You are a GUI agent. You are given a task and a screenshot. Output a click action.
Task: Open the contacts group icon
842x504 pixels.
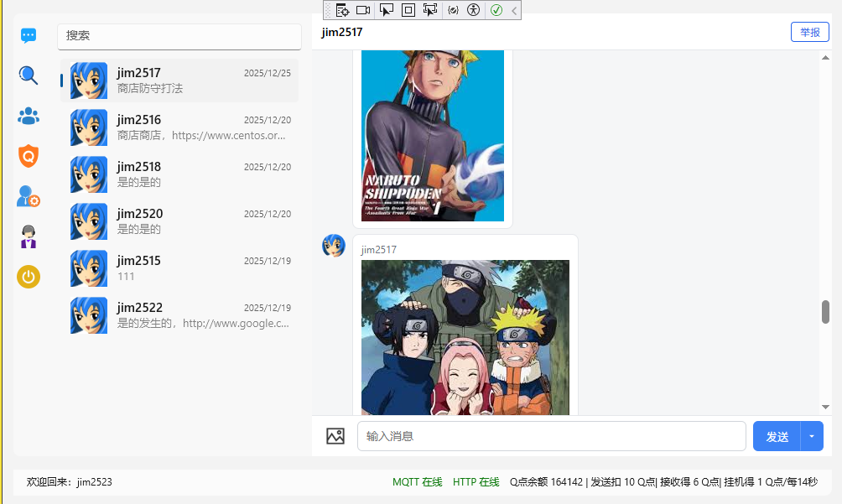pyautogui.click(x=29, y=116)
